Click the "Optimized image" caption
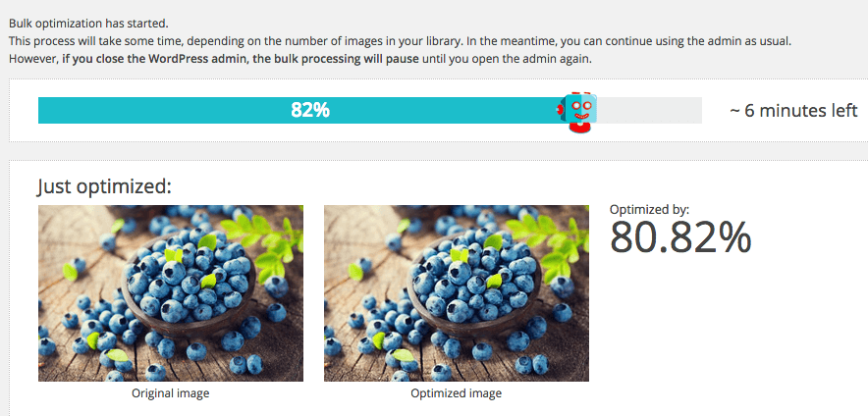 (456, 393)
